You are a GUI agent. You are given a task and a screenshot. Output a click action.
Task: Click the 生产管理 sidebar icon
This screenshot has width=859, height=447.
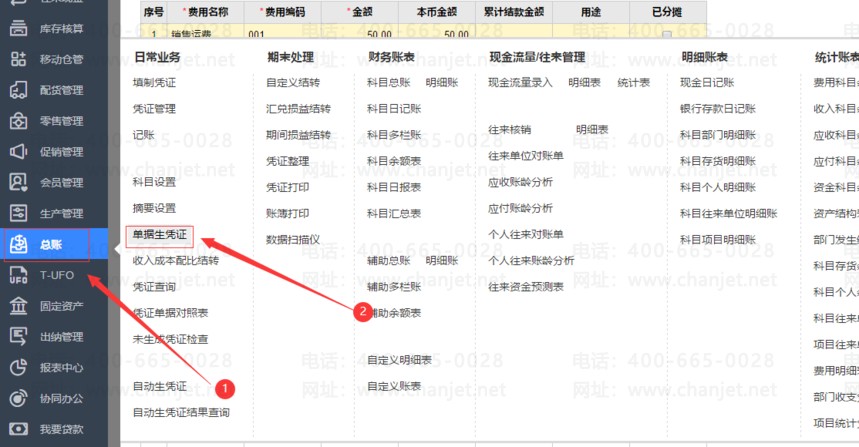click(18, 213)
